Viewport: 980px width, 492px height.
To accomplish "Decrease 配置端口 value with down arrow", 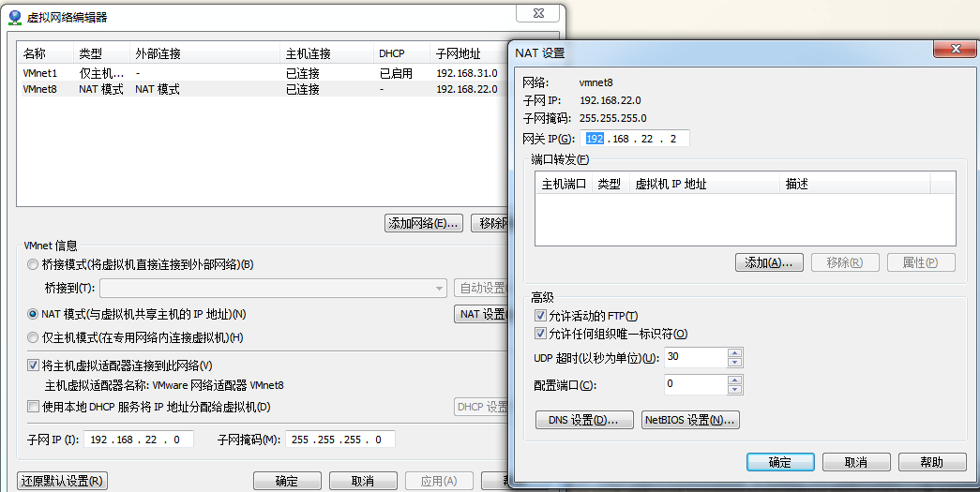I will [x=735, y=390].
